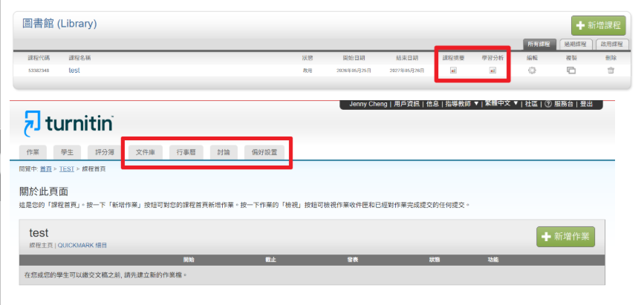Screen dimensions: 644x305
Task: Click the start date 2026年05月25日
Action: pos(354,70)
